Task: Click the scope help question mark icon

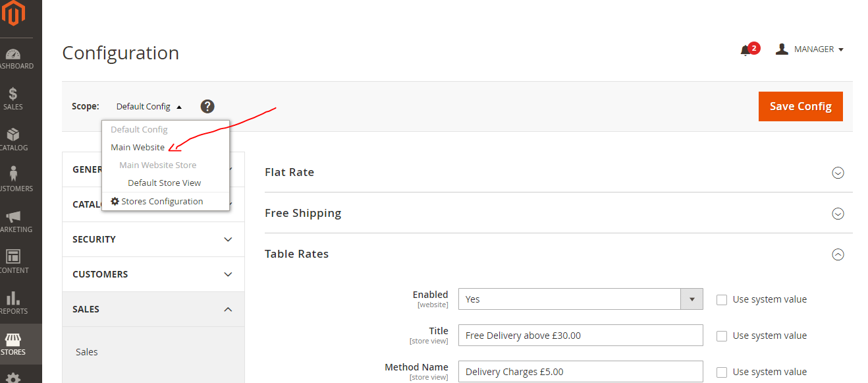Action: pos(207,106)
